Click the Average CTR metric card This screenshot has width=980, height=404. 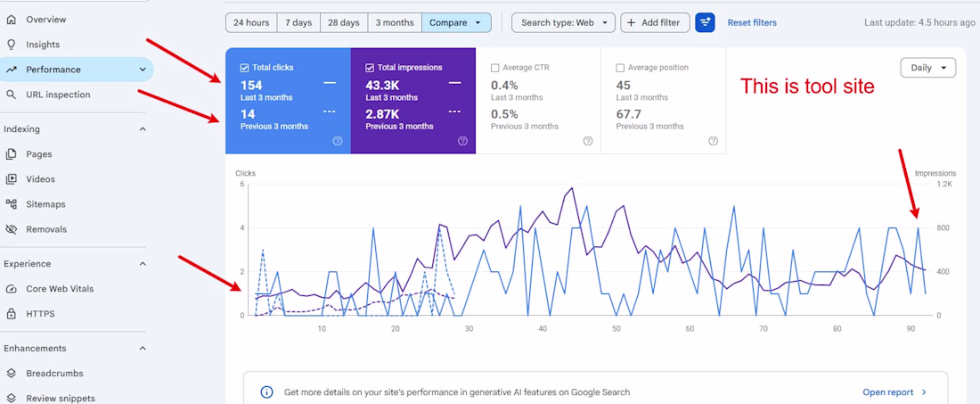click(538, 100)
